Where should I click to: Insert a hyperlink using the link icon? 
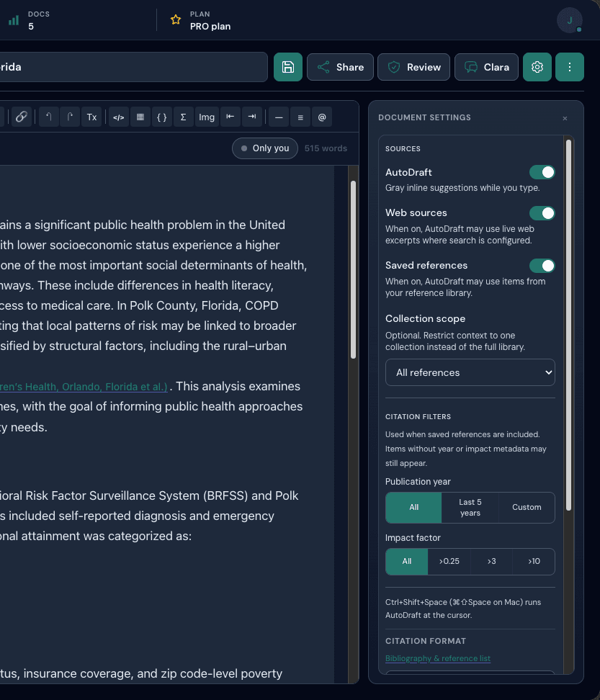pyautogui.click(x=21, y=117)
